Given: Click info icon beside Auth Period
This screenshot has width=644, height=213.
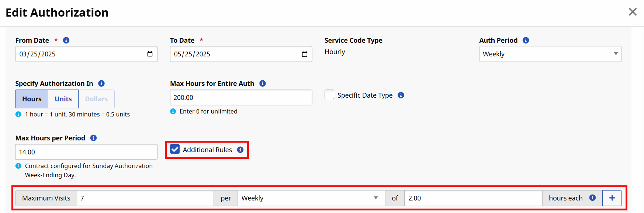Looking at the screenshot, I should pos(526,41).
